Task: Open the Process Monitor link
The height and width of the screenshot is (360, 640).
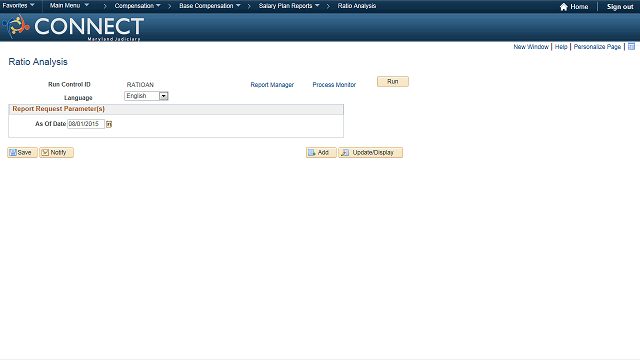Action: coord(334,84)
